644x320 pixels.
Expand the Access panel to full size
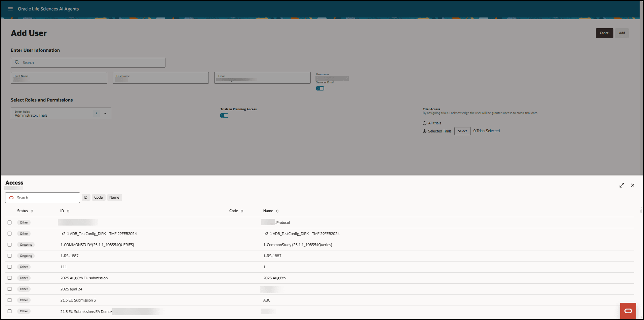622,185
